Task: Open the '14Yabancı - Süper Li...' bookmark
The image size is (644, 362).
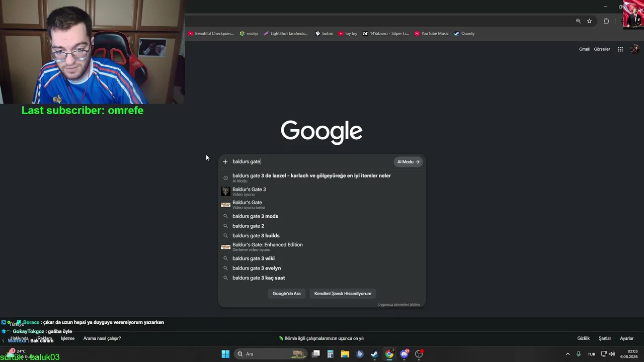Action: point(386,34)
